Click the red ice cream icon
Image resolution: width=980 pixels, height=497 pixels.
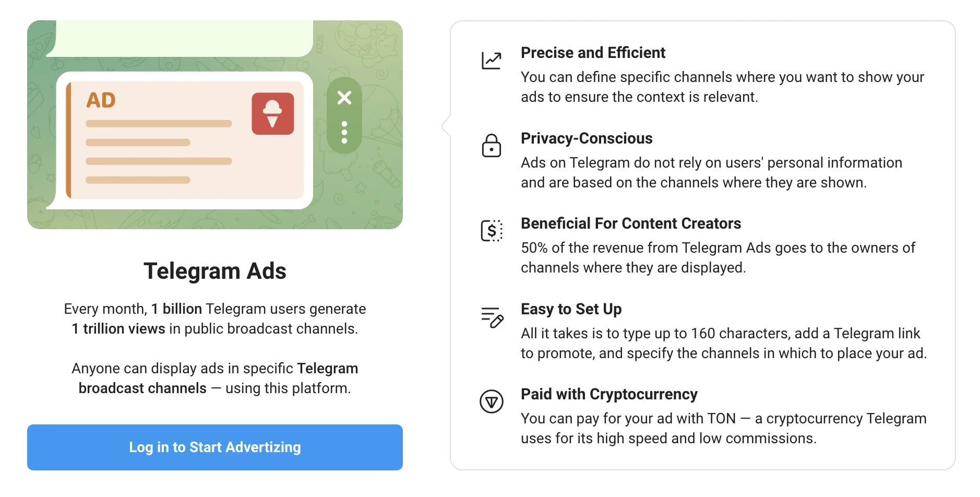(272, 114)
